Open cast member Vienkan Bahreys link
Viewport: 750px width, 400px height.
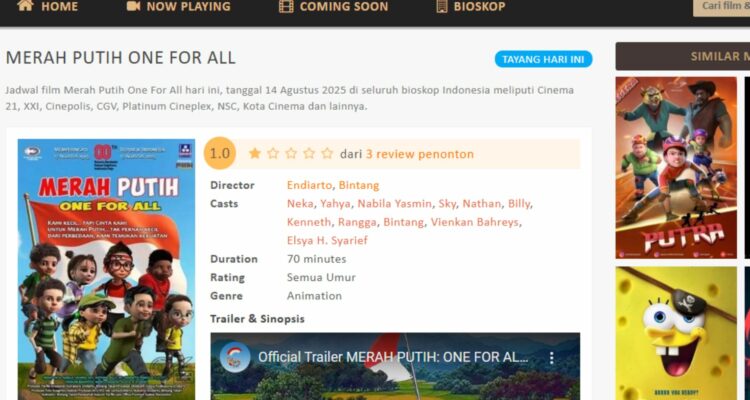coord(474,222)
